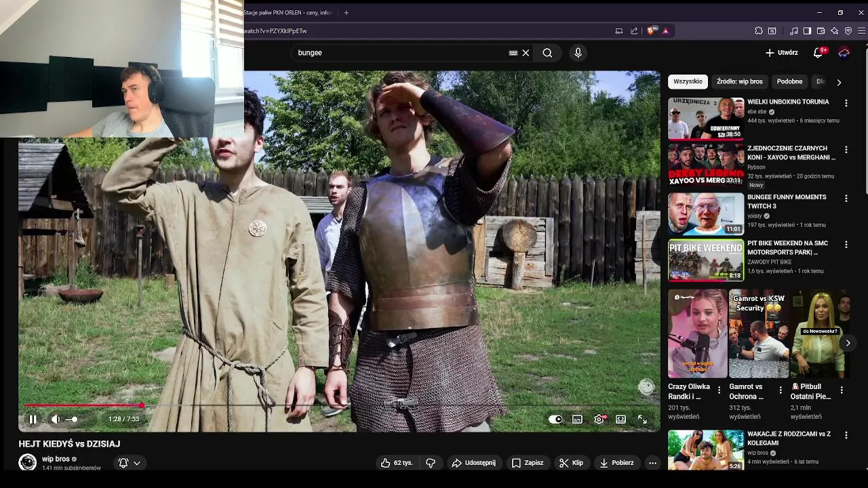868x488 pixels.
Task: Open options for Crazy Oliwka short
Action: tap(719, 390)
